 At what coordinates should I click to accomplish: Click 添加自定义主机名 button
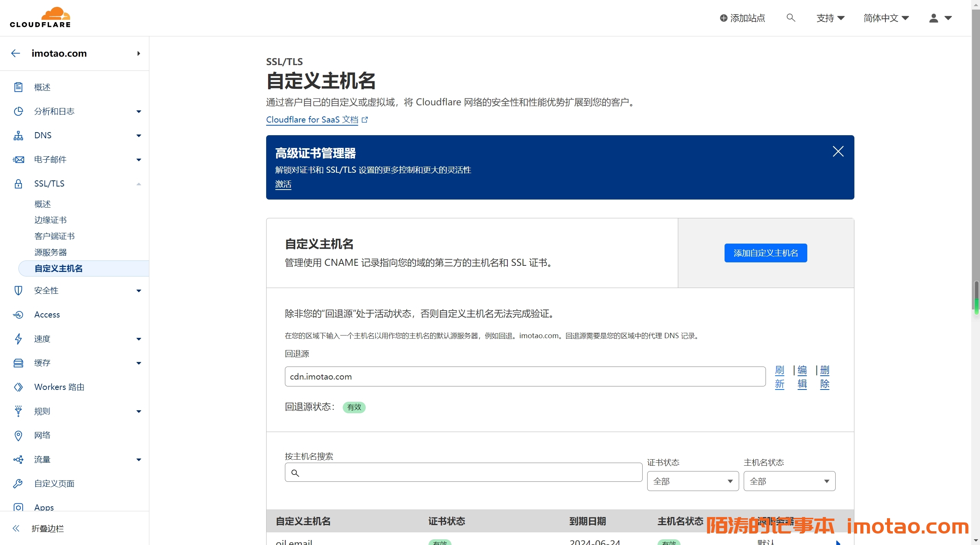(766, 252)
